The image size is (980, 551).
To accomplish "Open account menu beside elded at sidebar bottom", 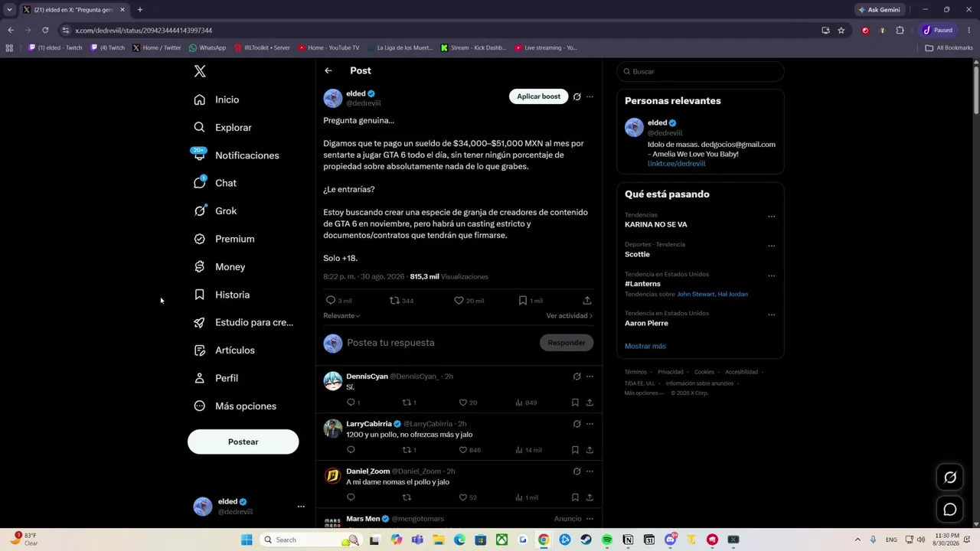I will click(x=301, y=507).
